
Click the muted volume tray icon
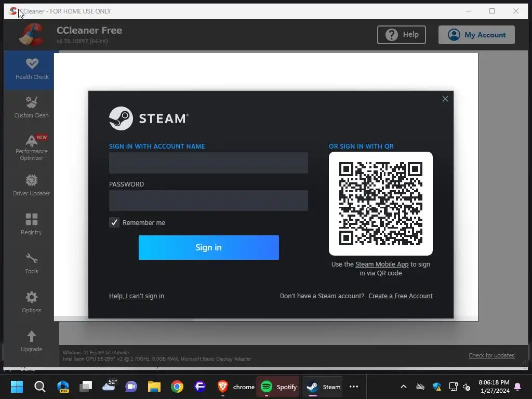tap(467, 387)
